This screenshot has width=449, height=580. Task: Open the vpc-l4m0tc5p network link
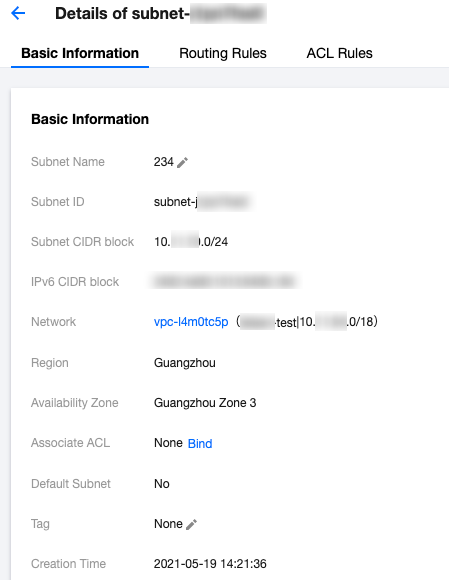[x=191, y=322]
